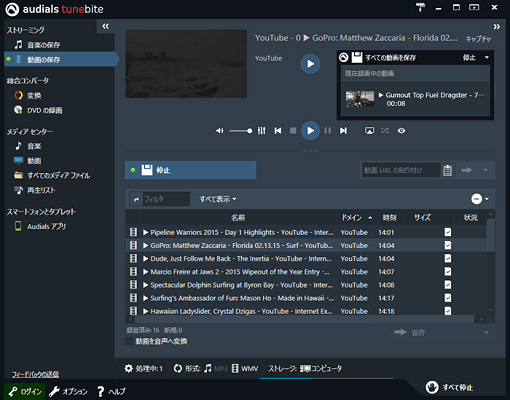Image resolution: width=510 pixels, height=400 pixels.
Task: Select the Hawaiian Ladyslider, Crystal Dzigas row
Action: [306, 311]
